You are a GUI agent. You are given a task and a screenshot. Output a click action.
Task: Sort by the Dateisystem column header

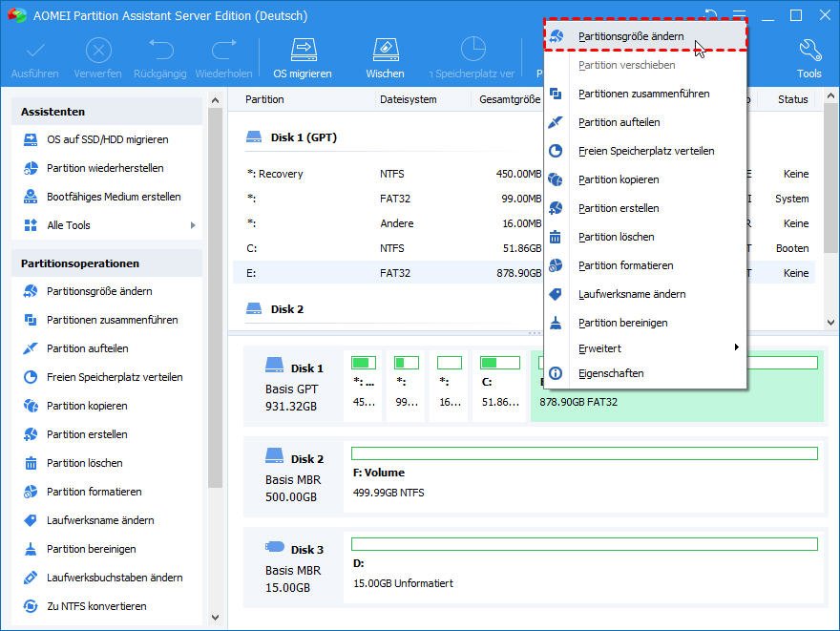pos(409,99)
